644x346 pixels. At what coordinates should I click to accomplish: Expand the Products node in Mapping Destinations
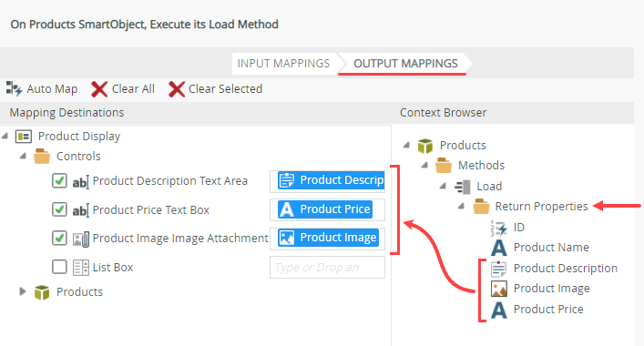[23, 291]
